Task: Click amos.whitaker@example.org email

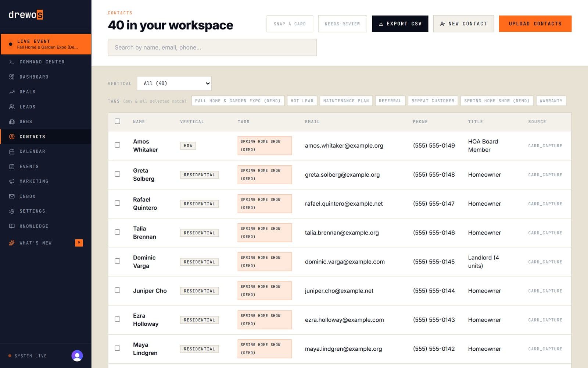Action: [344, 146]
